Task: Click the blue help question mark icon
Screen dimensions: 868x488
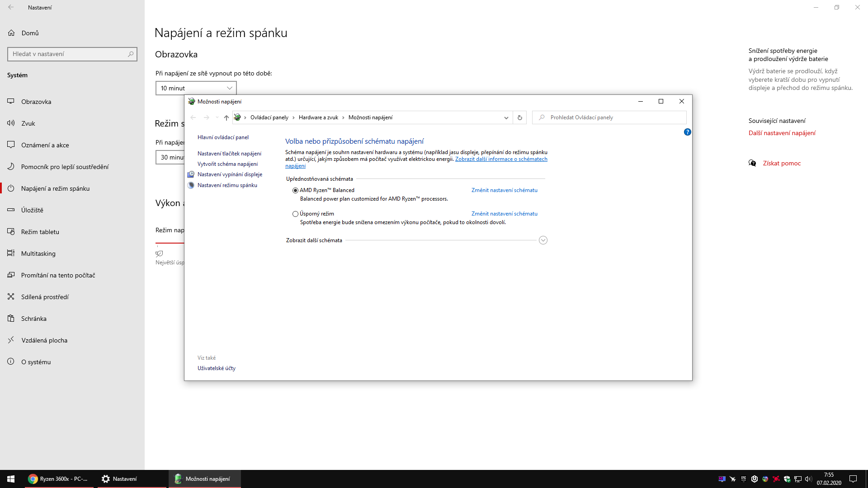Action: point(687,132)
